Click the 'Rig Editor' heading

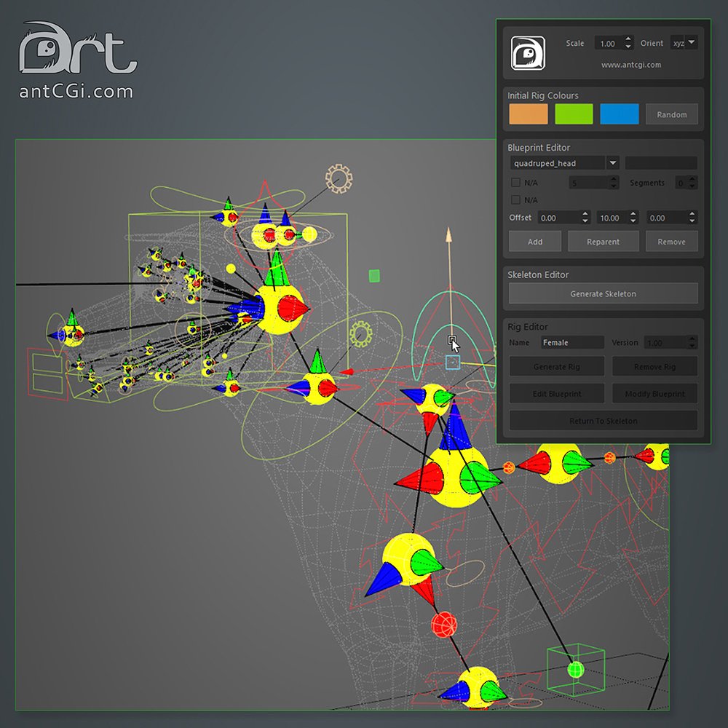click(527, 326)
